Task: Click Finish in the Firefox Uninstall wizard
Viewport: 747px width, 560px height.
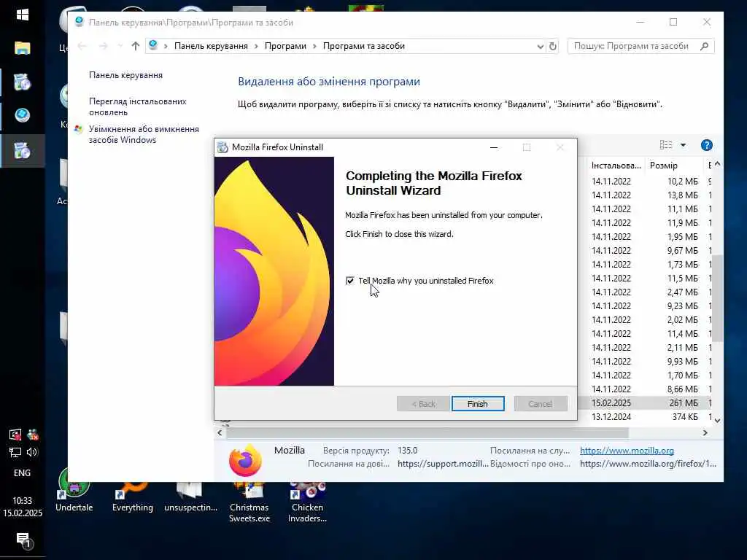Action: tap(478, 404)
